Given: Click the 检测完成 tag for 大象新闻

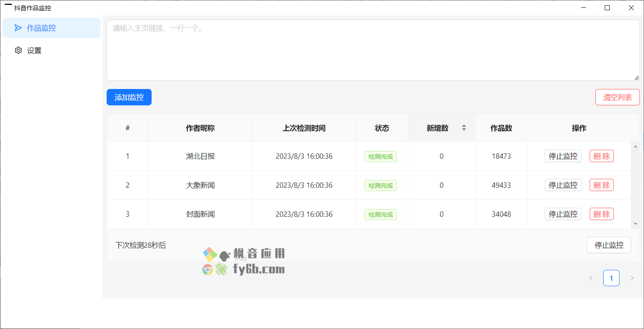Looking at the screenshot, I should (x=380, y=185).
